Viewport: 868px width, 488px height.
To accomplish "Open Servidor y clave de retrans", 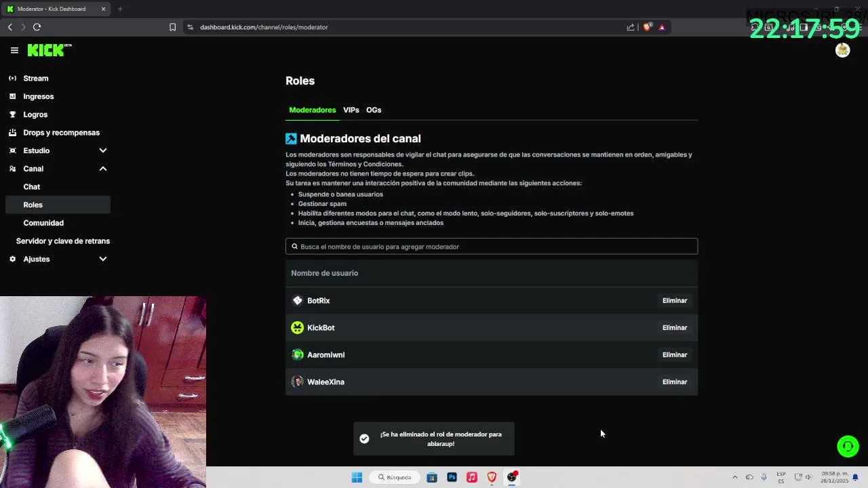I will coord(63,241).
